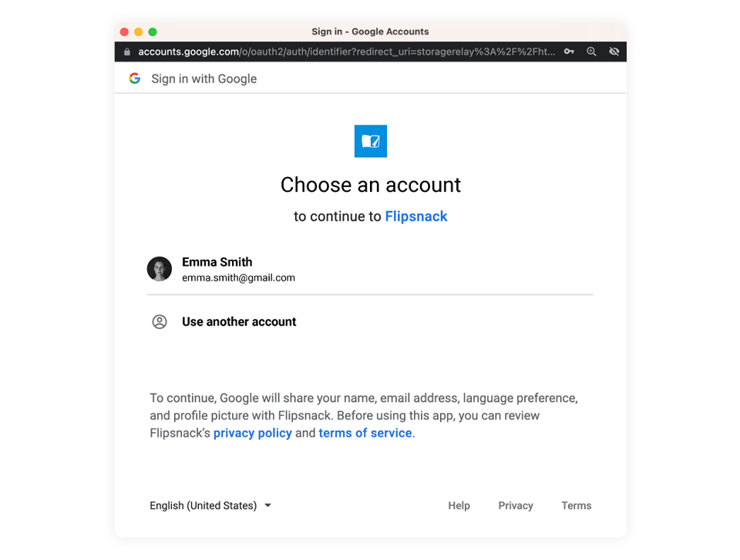Click the padlock icon in the address bar
This screenshot has width=740, height=560.
coord(126,51)
